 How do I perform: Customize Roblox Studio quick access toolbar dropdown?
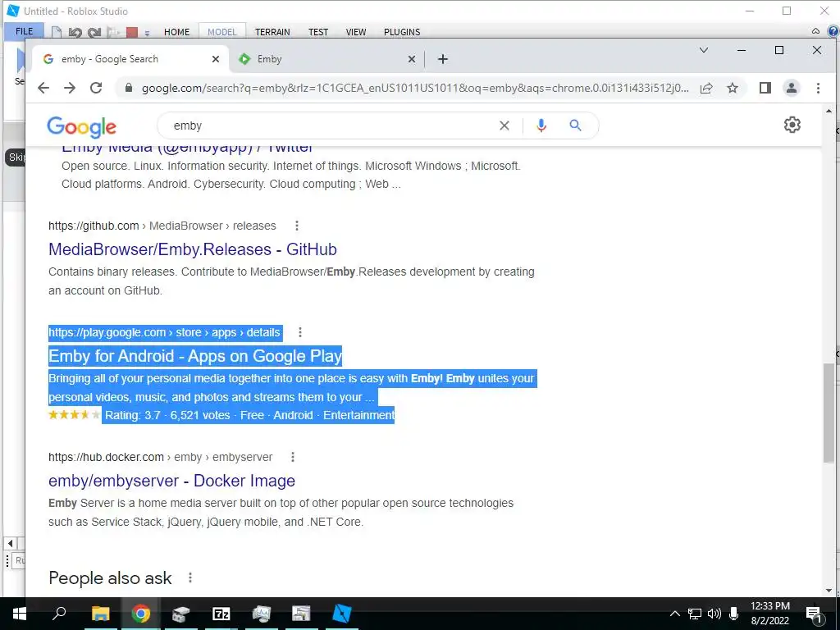(x=147, y=33)
